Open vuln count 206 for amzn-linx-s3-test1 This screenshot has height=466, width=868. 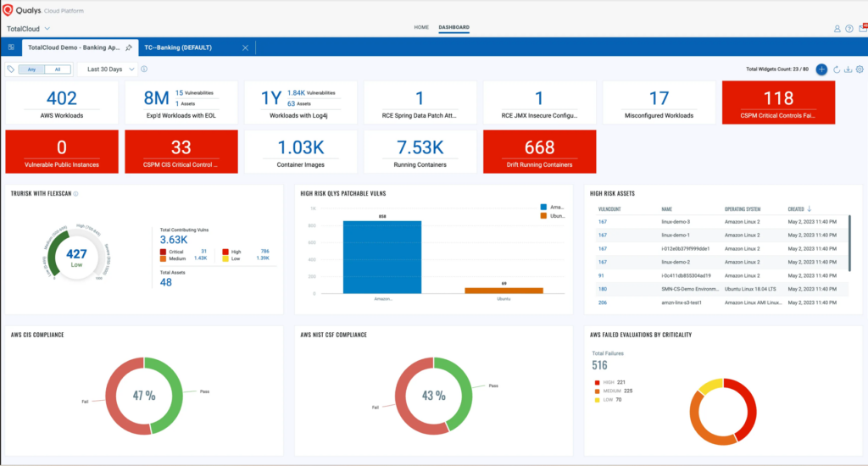(603, 302)
